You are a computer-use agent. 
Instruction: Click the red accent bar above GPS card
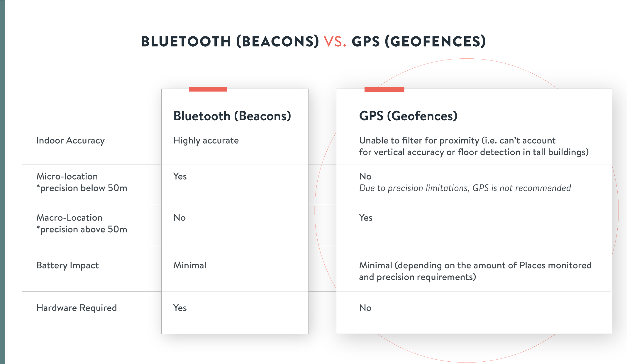384,89
